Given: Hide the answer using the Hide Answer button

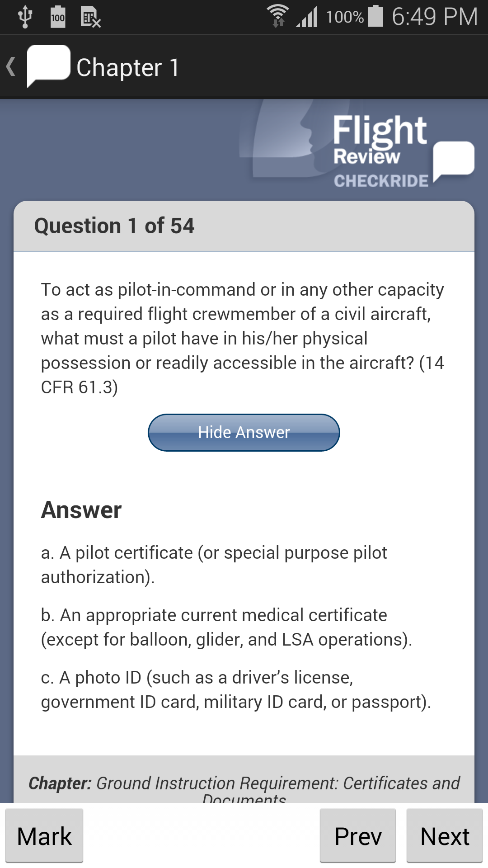Looking at the screenshot, I should coord(244,432).
